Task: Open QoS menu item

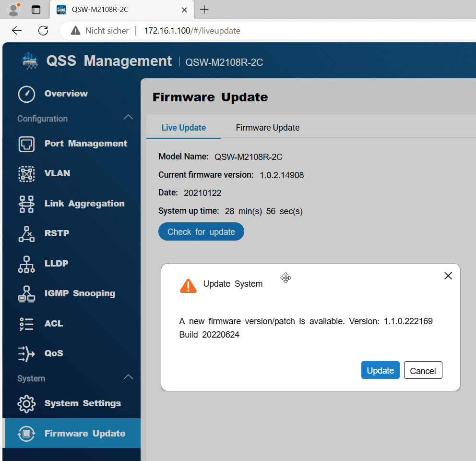Action: (x=54, y=353)
